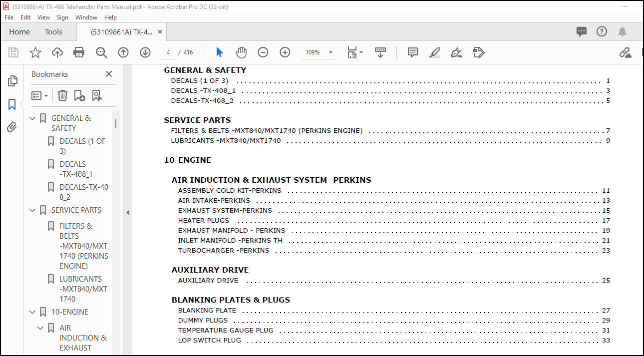Click the Save file icon
This screenshot has width=644, height=356.
(13, 52)
